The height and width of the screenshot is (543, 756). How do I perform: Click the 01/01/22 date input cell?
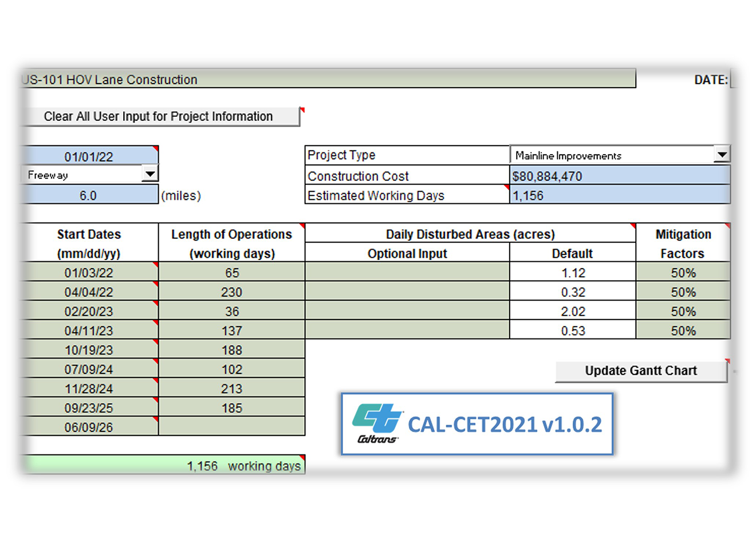(89, 156)
